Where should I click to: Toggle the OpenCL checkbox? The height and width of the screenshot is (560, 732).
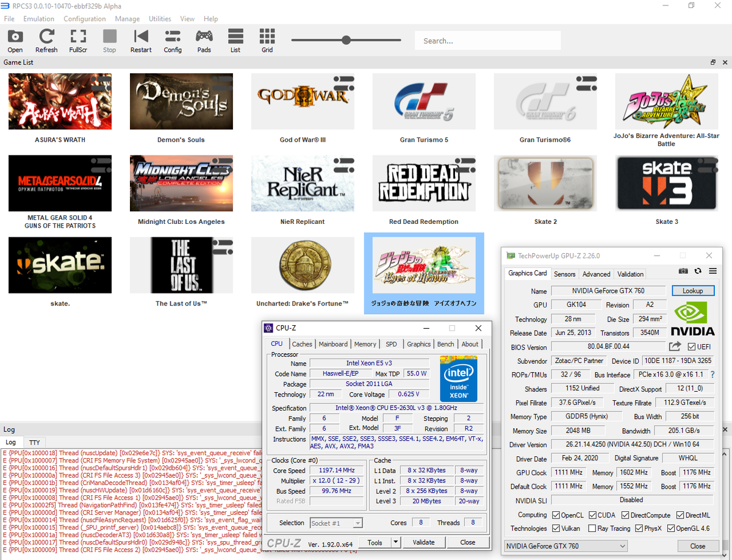(x=556, y=515)
